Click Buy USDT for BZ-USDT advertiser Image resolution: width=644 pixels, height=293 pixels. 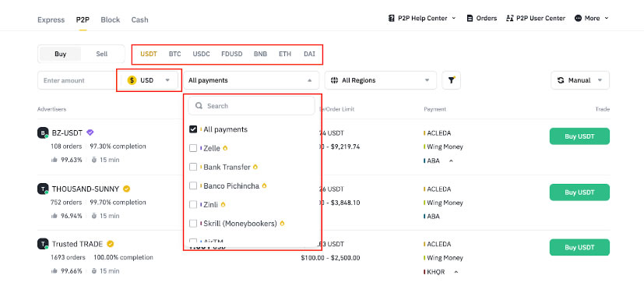pyautogui.click(x=579, y=136)
